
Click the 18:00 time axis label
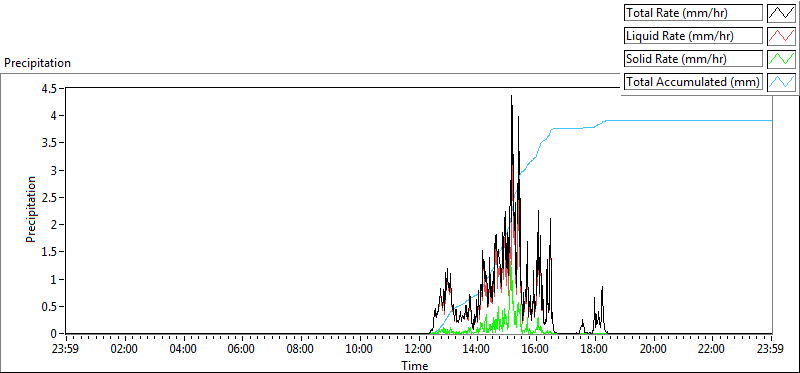click(595, 349)
